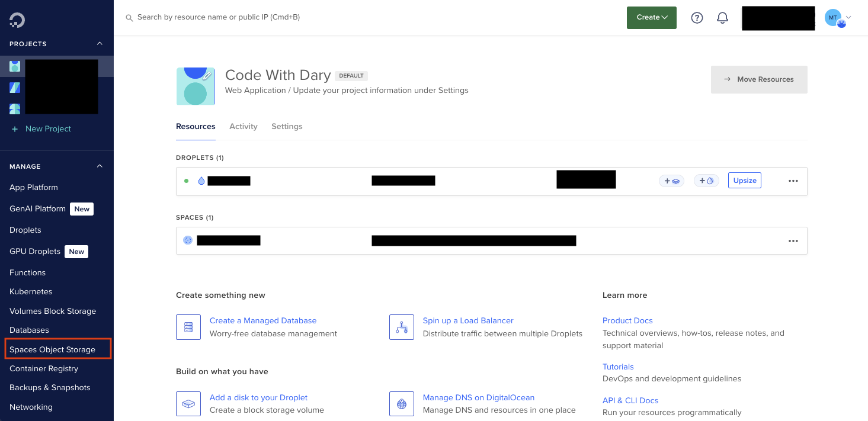
Task: Click the add volume icon on droplet row
Action: (671, 181)
